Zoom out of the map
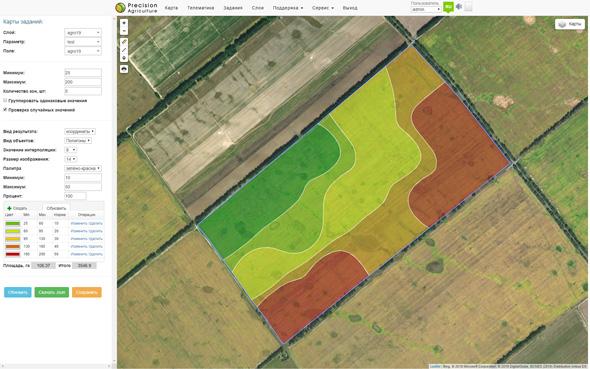The height and width of the screenshot is (369, 590). tap(124, 31)
